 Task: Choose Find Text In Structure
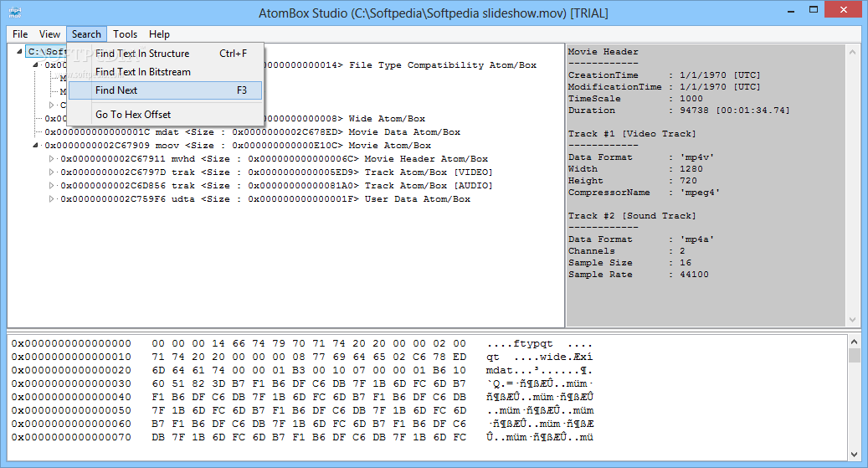click(166, 54)
